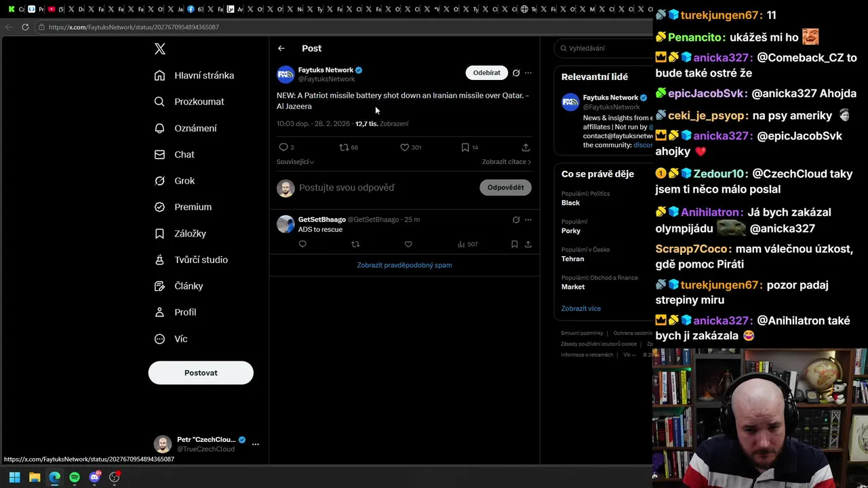Screen dimensions: 868x488
Task: Open the trending topic Tehran
Action: tap(572, 259)
